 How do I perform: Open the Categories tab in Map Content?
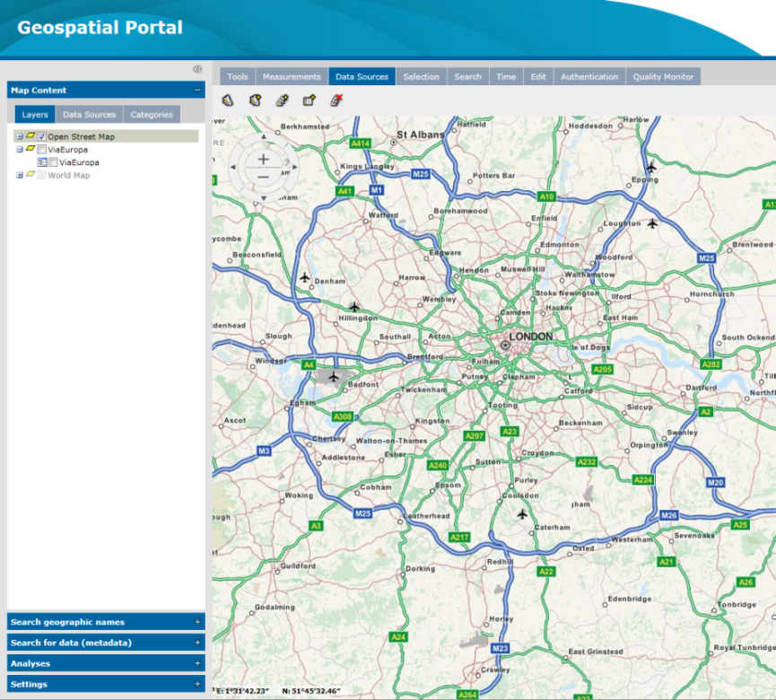tap(151, 115)
